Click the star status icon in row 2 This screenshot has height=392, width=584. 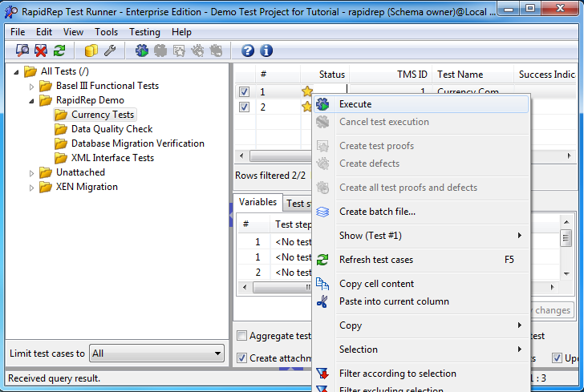[306, 107]
